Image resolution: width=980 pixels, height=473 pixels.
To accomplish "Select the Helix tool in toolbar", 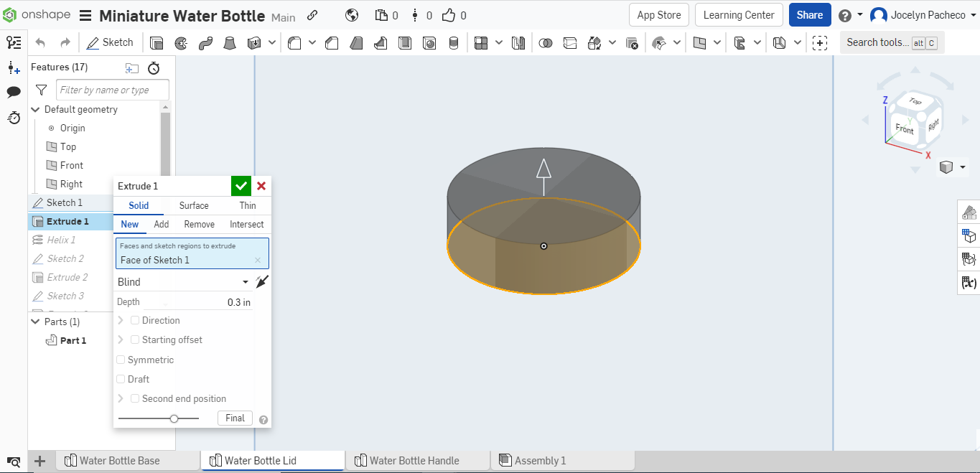I will 453,43.
